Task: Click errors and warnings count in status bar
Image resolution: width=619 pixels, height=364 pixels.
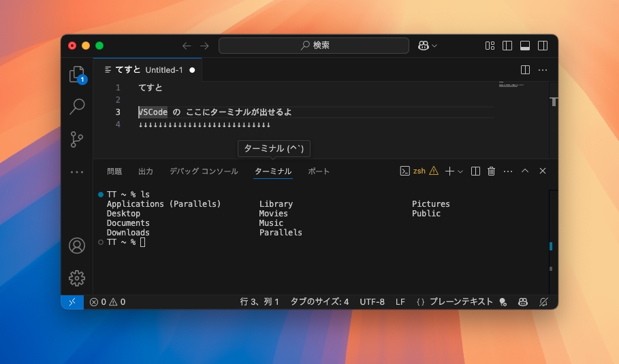Action: 108,302
